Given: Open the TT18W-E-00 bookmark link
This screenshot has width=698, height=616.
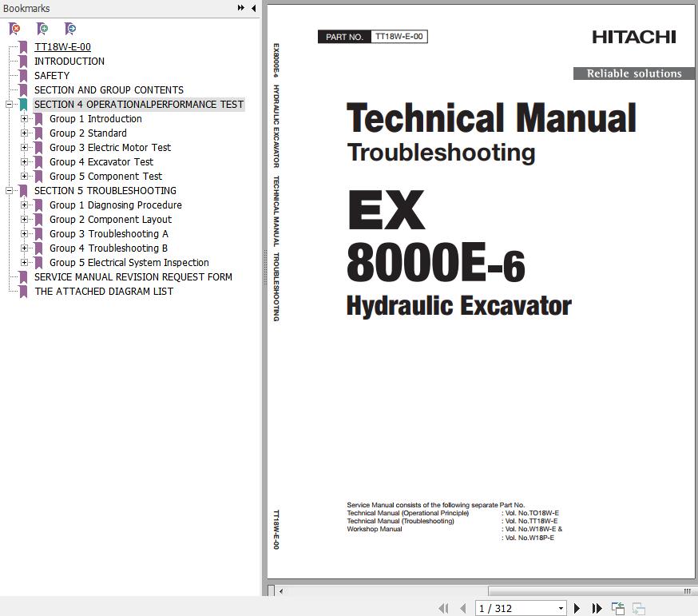Looking at the screenshot, I should coord(62,47).
